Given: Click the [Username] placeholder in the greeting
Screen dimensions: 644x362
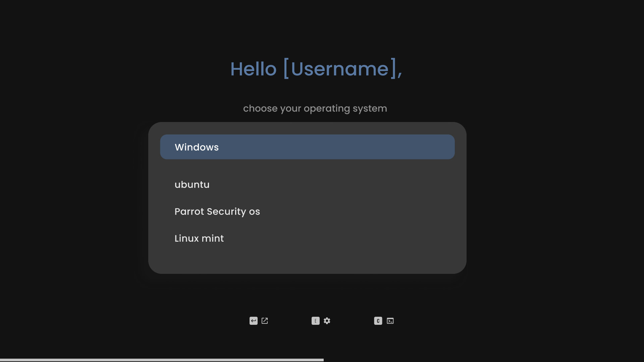Looking at the screenshot, I should pos(339,69).
